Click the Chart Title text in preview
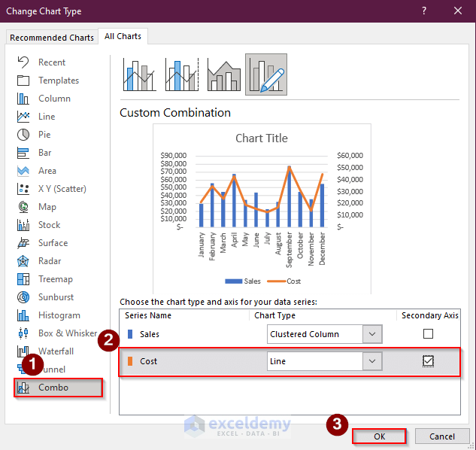 pos(262,138)
